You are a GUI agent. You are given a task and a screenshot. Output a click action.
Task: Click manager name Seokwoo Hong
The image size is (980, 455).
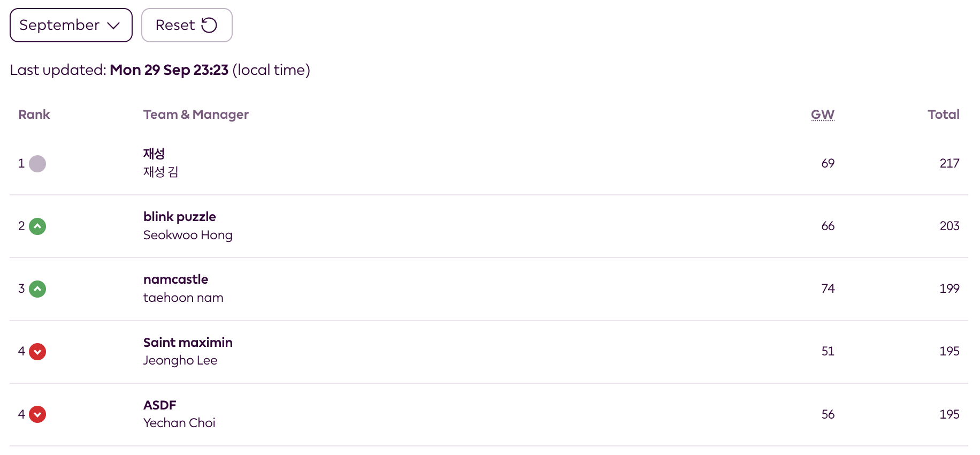pyautogui.click(x=188, y=235)
